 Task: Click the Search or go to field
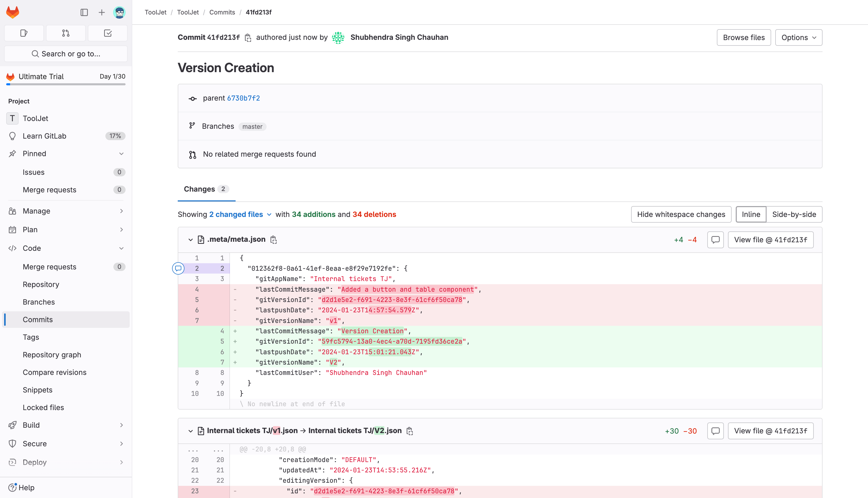pyautogui.click(x=66, y=54)
